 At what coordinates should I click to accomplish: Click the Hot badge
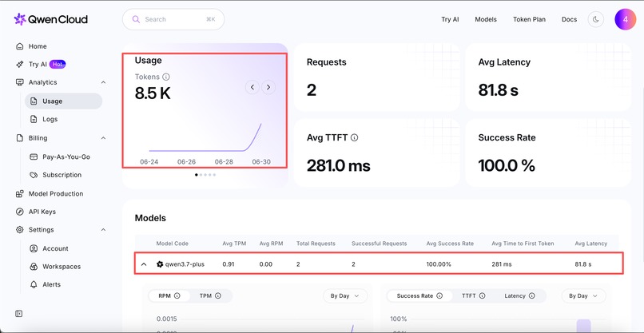tap(58, 65)
